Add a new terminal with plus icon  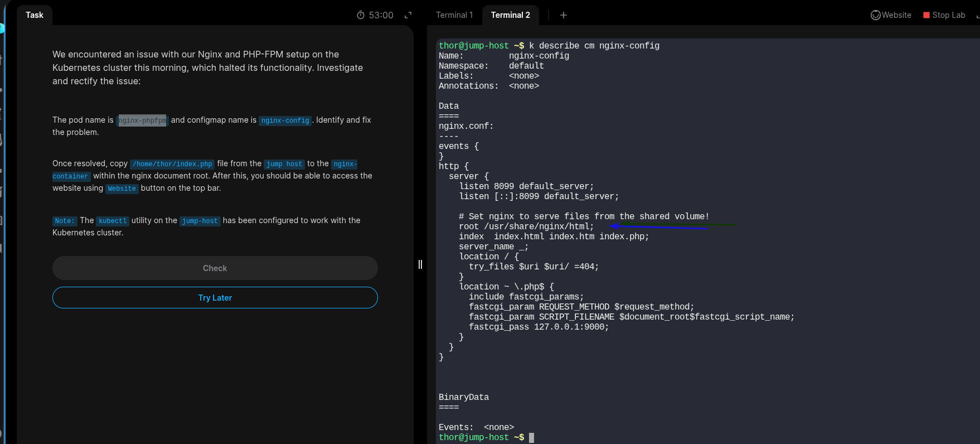pyautogui.click(x=564, y=15)
